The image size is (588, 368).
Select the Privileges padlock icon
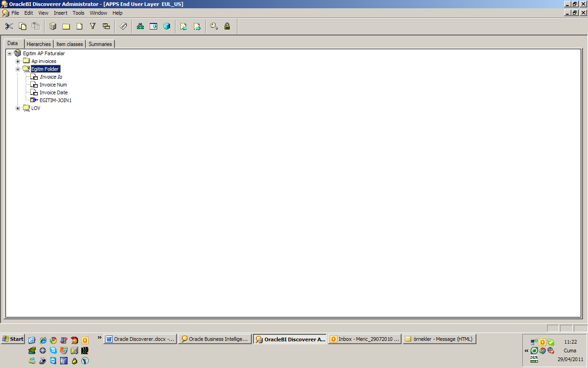click(226, 26)
